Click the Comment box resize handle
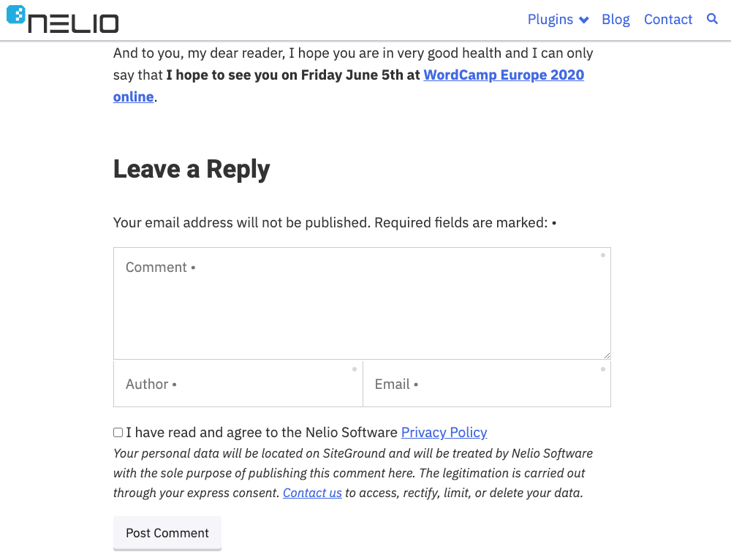The image size is (731, 560). [x=607, y=355]
